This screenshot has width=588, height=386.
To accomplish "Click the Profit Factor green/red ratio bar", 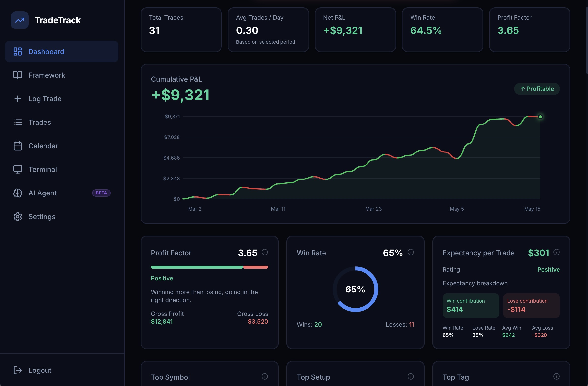I will tap(209, 267).
